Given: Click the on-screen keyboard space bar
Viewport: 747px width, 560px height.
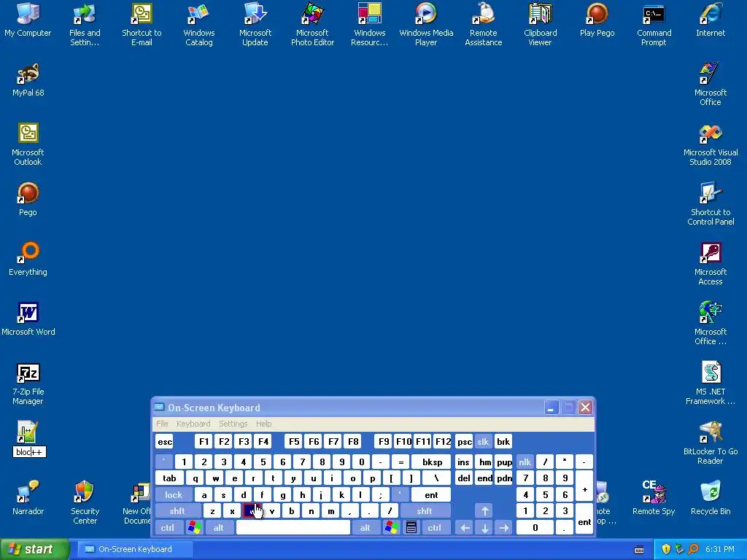Looking at the screenshot, I should point(293,528).
